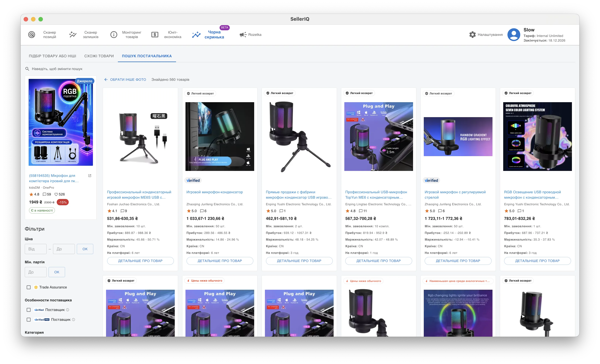This screenshot has width=600, height=364.
Task: Click the В наявності availability badge
Action: [x=42, y=210]
